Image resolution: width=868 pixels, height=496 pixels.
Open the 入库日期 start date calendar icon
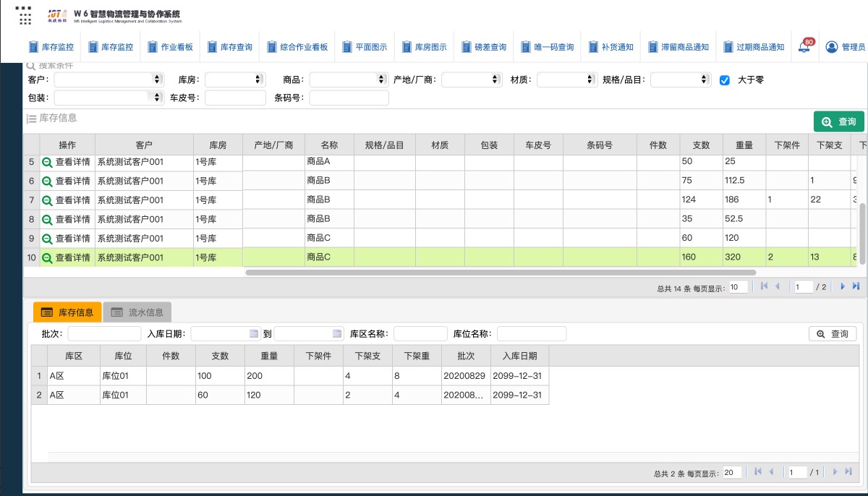point(253,334)
